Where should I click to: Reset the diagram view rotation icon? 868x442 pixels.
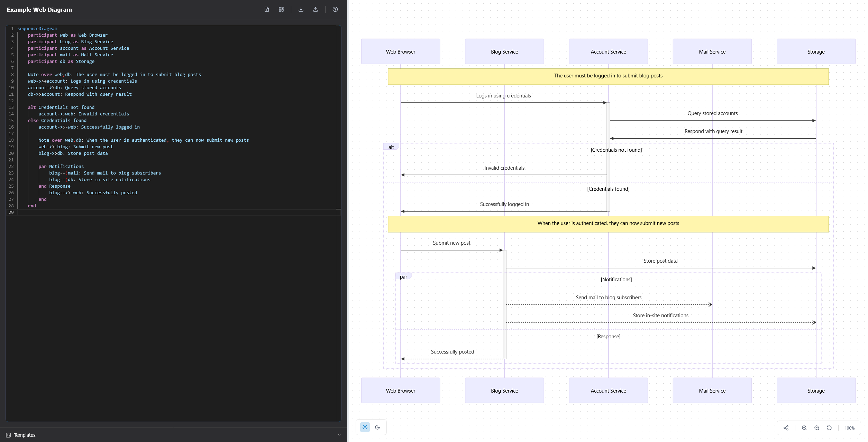[829, 428]
